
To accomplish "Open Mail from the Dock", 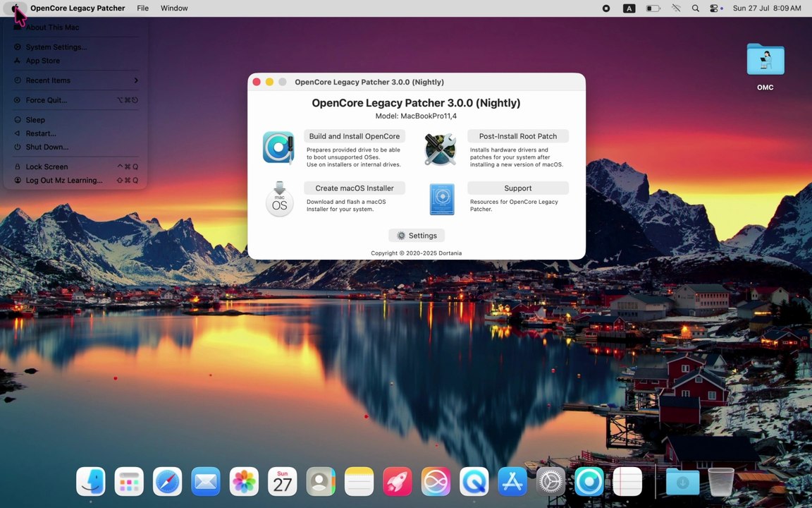I will coord(206,481).
